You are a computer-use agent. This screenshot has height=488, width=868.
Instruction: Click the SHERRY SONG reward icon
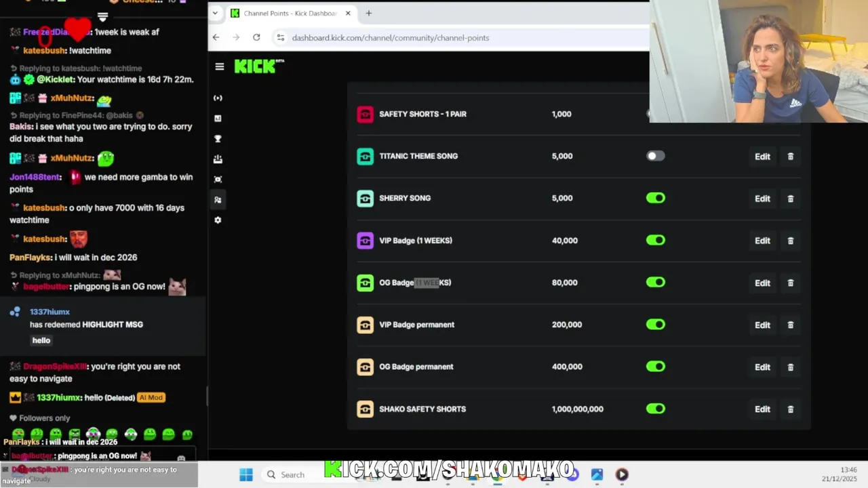[365, 198]
